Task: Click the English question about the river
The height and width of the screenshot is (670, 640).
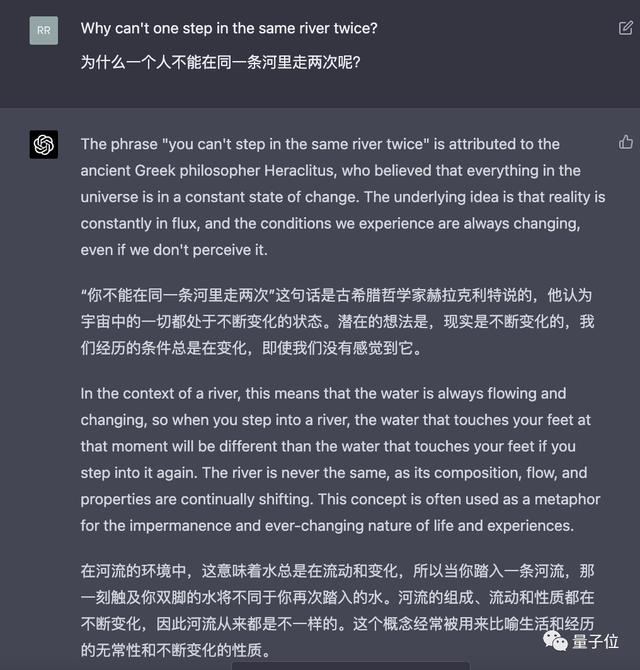Action: [x=229, y=29]
